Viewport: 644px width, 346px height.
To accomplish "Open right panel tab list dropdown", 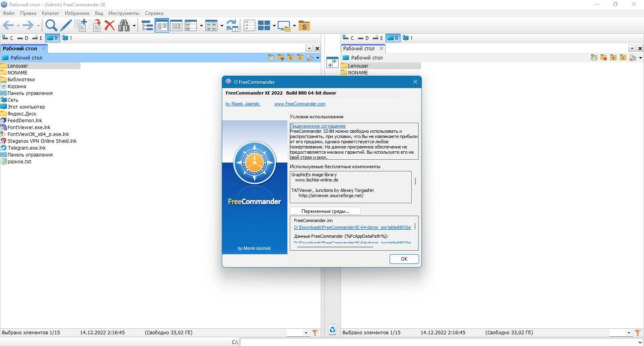I will point(632,48).
